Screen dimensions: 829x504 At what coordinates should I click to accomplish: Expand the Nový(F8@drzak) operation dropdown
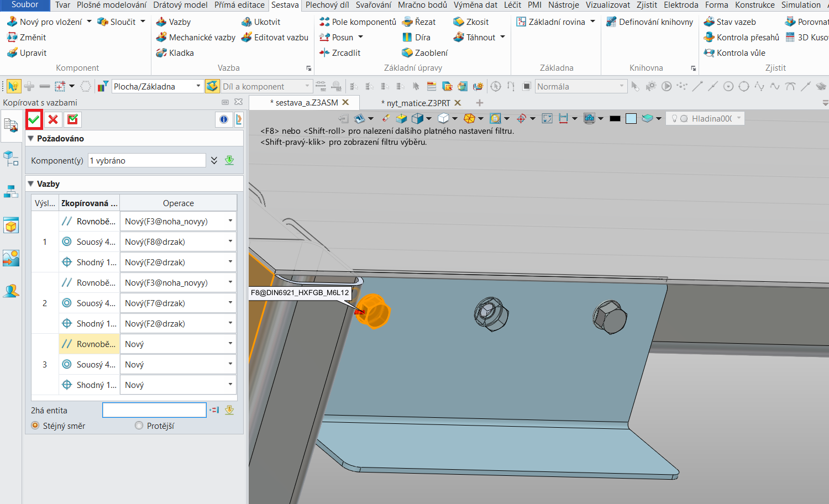click(x=230, y=242)
